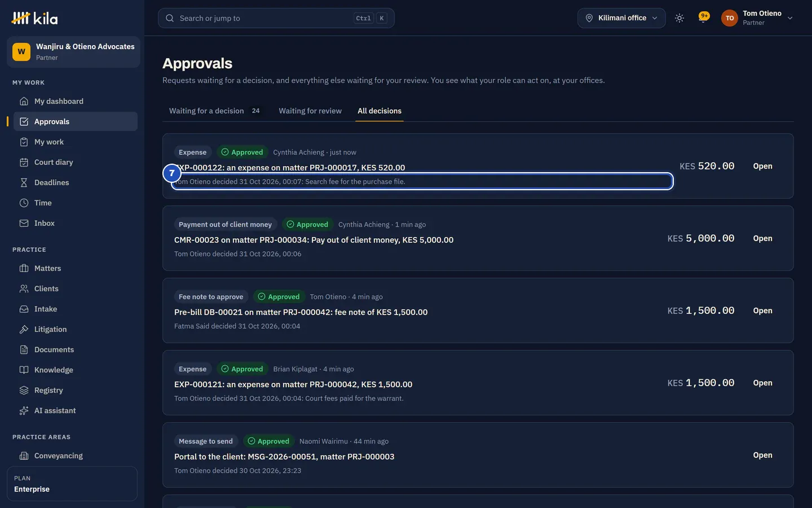Click the Search or jump to field

[x=276, y=18]
